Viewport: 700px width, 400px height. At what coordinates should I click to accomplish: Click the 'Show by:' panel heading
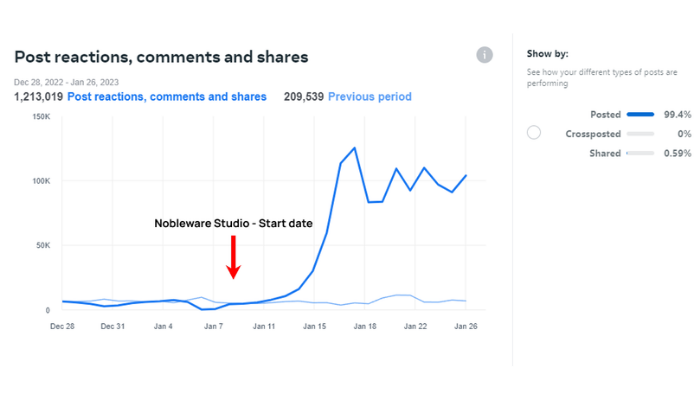(x=547, y=54)
